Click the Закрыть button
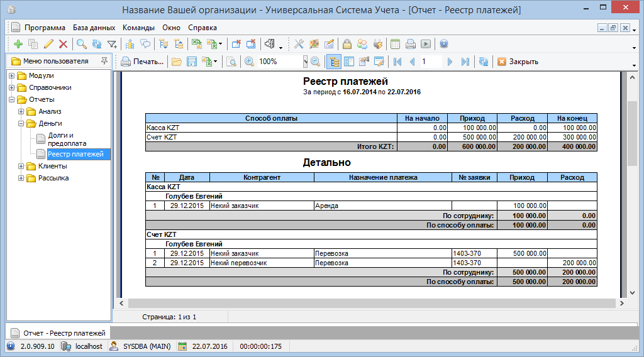The image size is (644, 357). point(518,62)
